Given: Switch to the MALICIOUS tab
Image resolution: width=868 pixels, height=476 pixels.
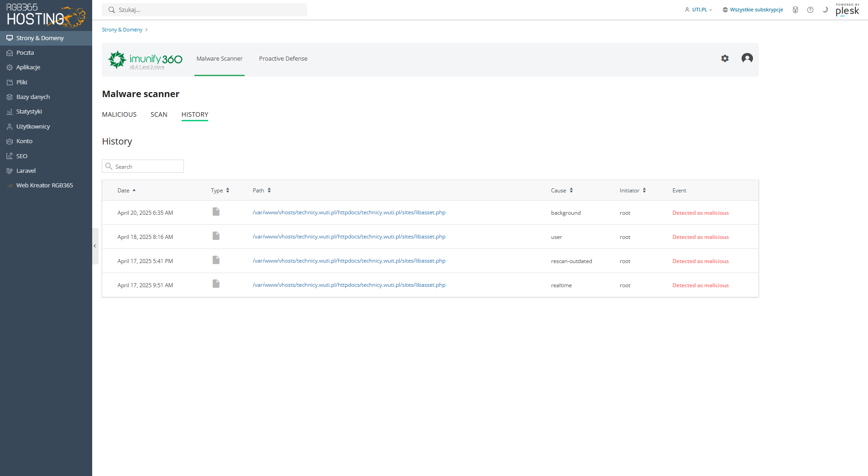Looking at the screenshot, I should [x=119, y=114].
